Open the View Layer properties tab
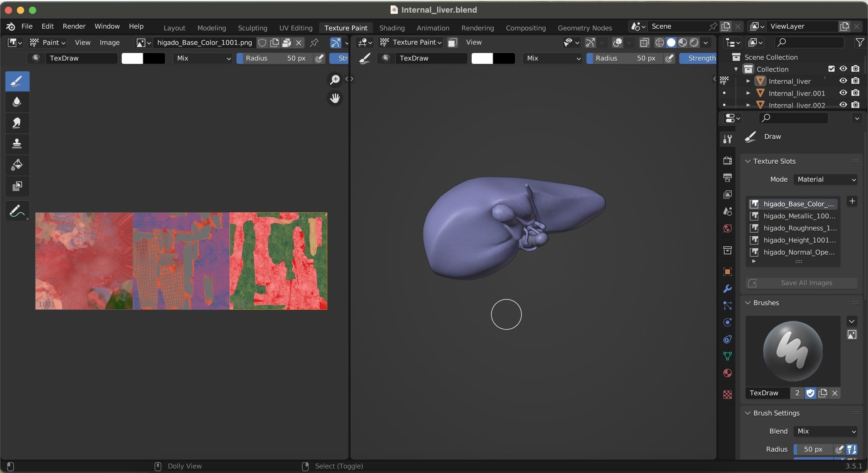The height and width of the screenshot is (473, 868). [727, 194]
